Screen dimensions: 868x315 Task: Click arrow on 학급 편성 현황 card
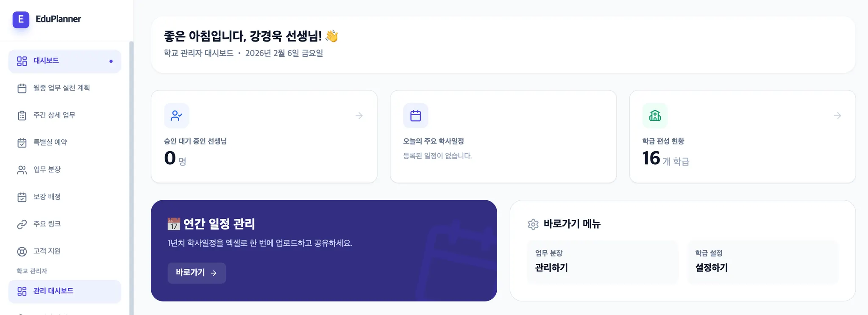click(x=837, y=116)
